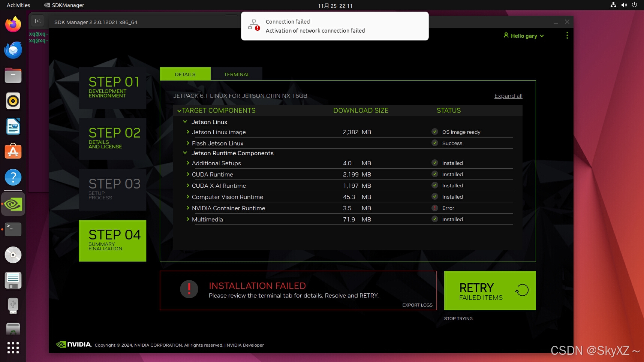Open the date and time clock menu
The image size is (644, 362).
(335, 6)
